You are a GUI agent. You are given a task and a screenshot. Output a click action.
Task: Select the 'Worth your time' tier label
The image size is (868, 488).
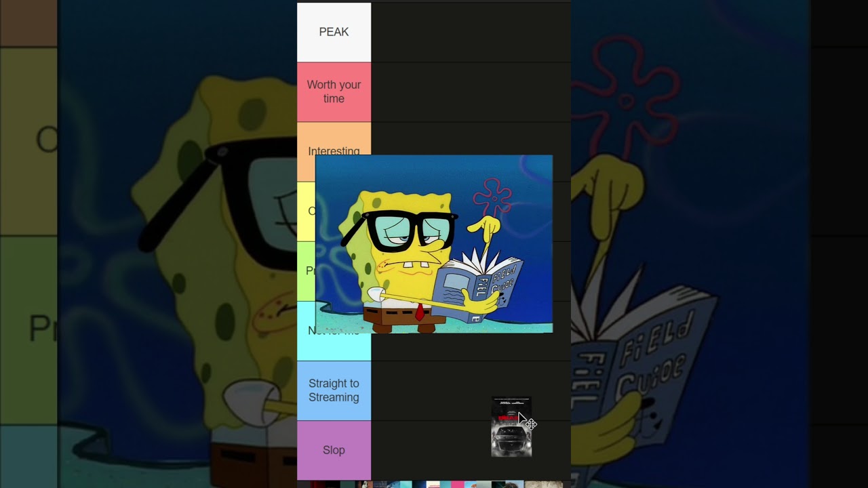(x=334, y=91)
